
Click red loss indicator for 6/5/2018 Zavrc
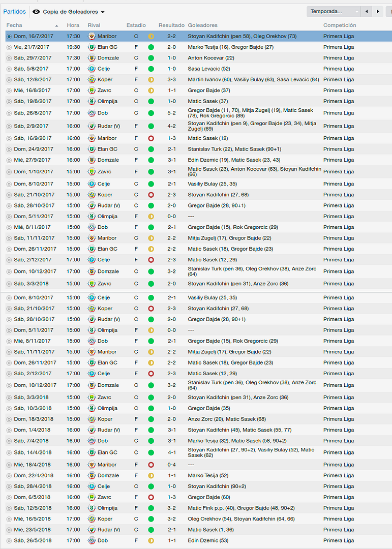pos(151,497)
